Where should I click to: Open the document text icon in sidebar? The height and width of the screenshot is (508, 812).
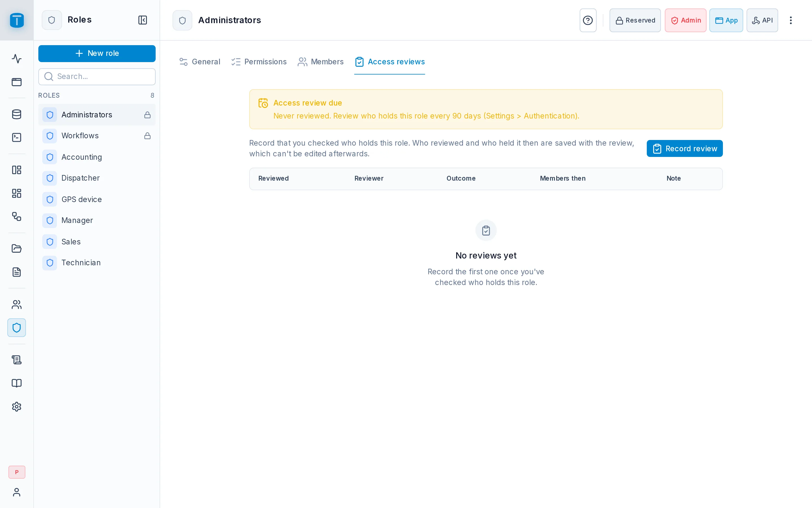17,272
